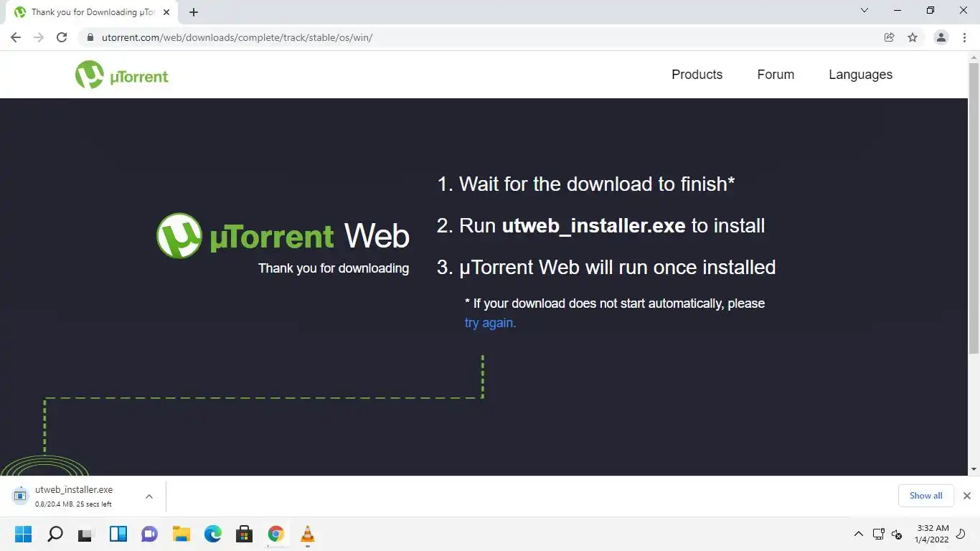Open taskbar Search

(x=55, y=534)
